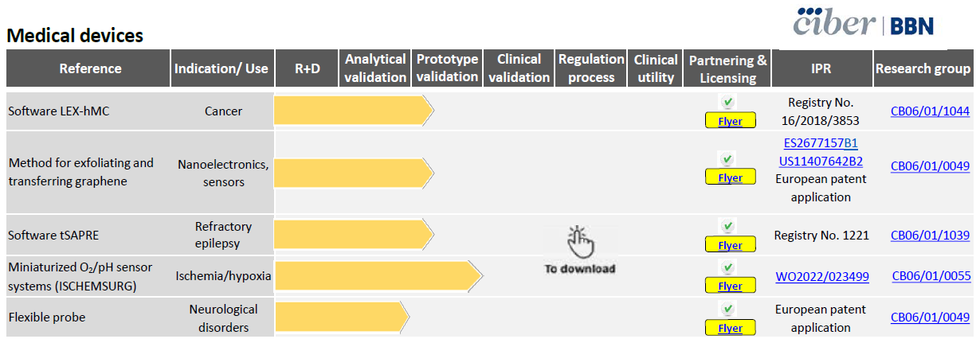Image resolution: width=980 pixels, height=339 pixels.
Task: Click the Partnering & Licensing column header
Action: [x=727, y=68]
